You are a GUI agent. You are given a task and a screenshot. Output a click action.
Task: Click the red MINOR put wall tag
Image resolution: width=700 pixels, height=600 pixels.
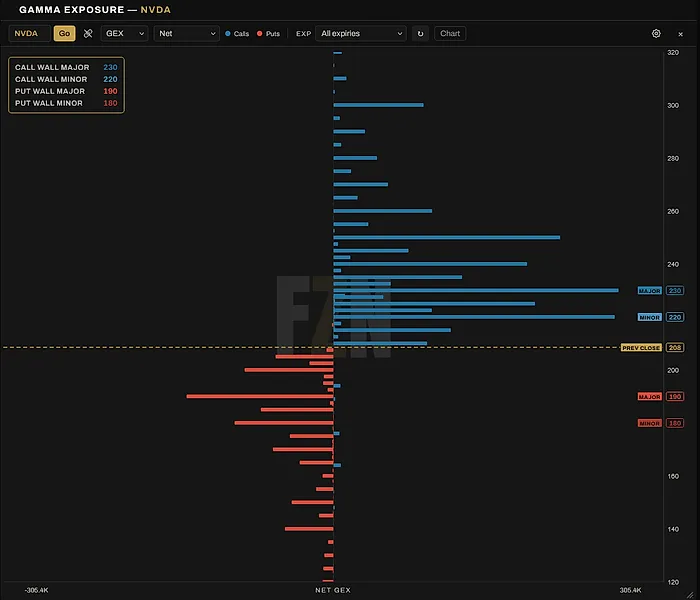coord(649,423)
